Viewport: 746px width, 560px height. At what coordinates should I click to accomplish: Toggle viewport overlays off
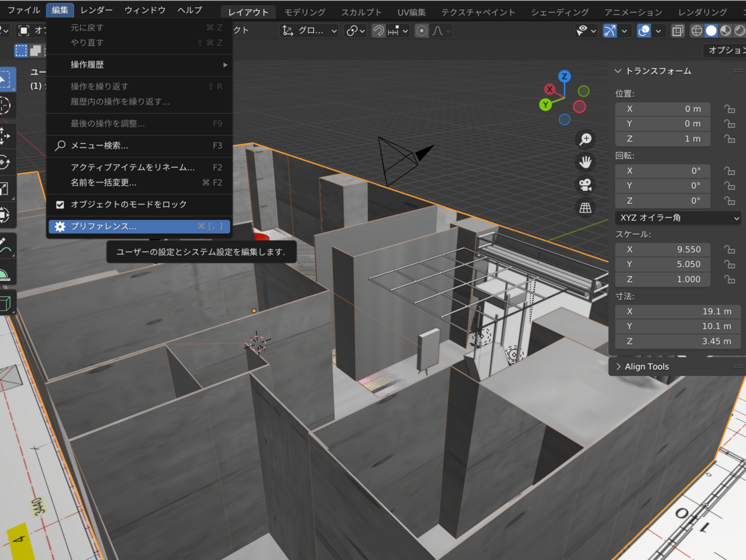point(643,30)
